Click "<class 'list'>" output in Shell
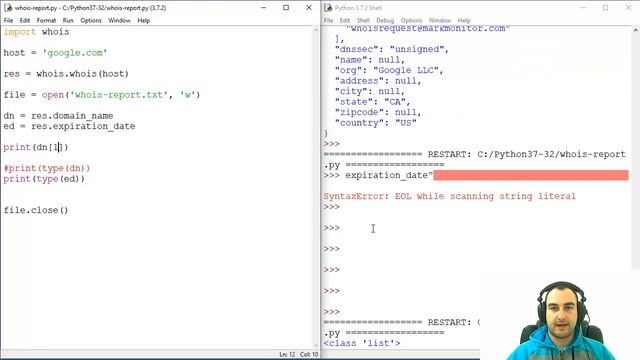The image size is (640, 360). (362, 343)
